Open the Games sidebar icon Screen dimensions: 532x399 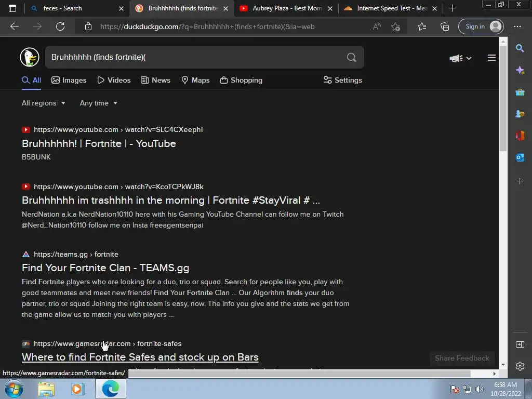click(520, 114)
